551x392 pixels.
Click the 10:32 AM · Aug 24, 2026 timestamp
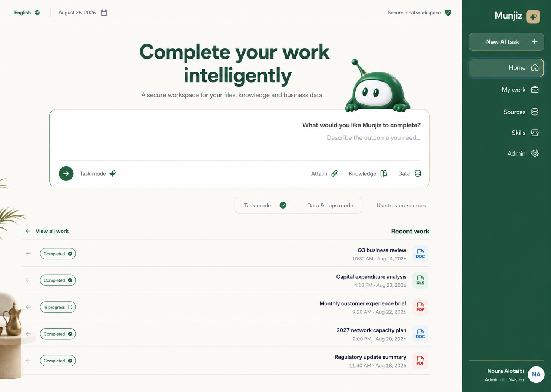(x=379, y=259)
